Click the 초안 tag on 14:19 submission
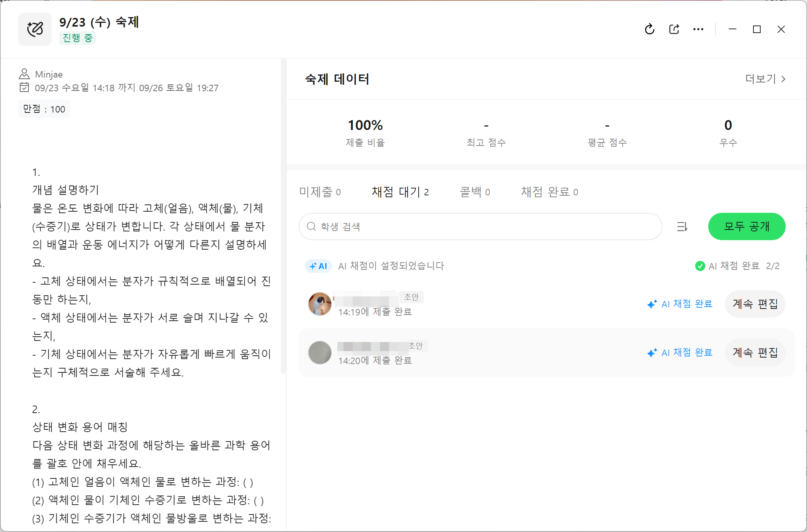Screen dimensions: 807x532 pyautogui.click(x=411, y=297)
